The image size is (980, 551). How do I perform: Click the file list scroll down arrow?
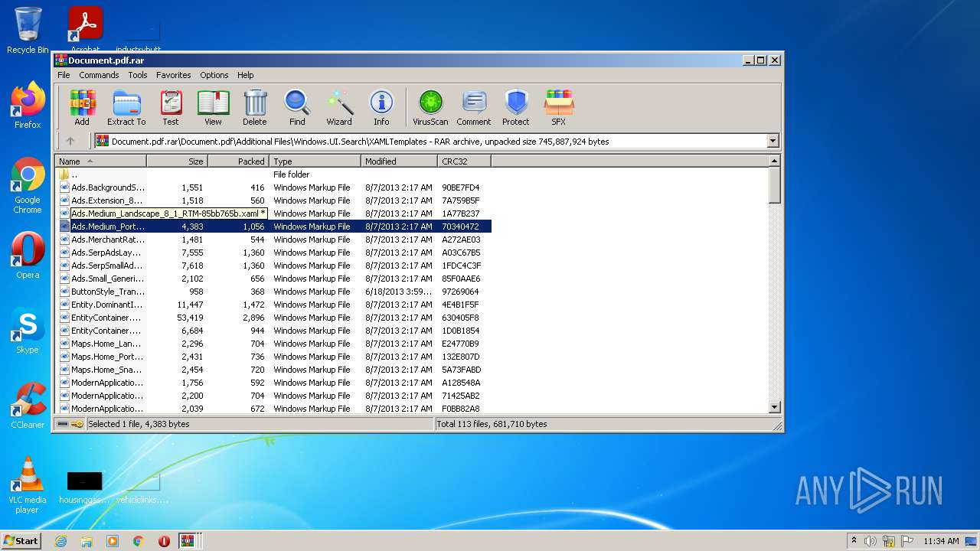tap(774, 407)
